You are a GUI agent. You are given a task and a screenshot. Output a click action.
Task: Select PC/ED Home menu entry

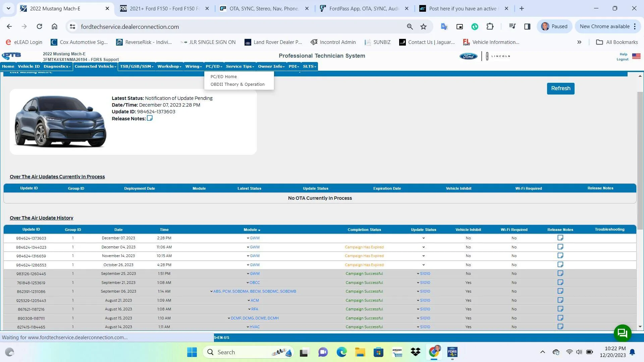click(x=223, y=77)
